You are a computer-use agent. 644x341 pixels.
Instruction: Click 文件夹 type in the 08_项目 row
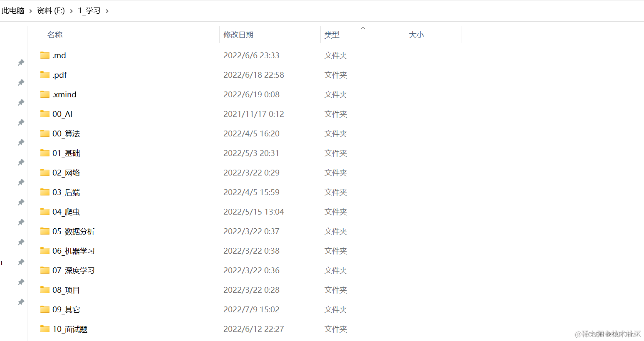pos(336,290)
